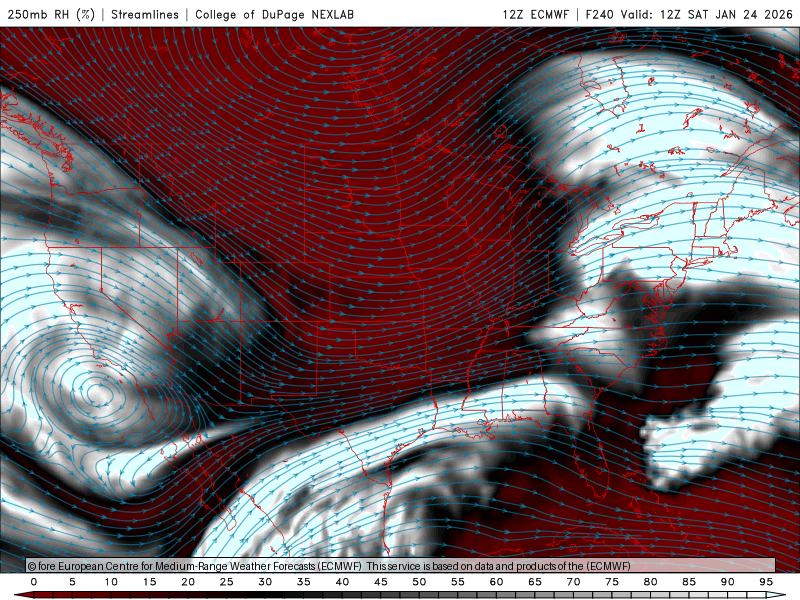This screenshot has width=800, height=600.
Task: Click the "40" value on the RH scale
Action: [x=342, y=582]
